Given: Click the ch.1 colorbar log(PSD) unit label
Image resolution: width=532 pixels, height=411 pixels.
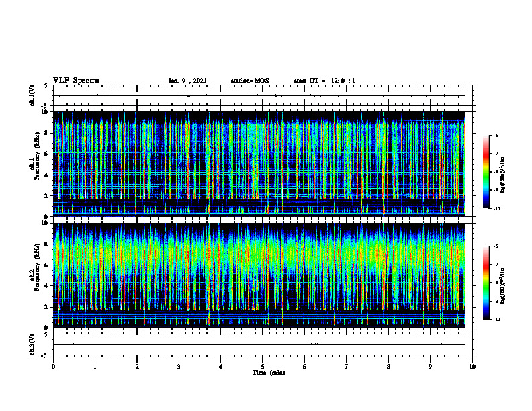Looking at the screenshot, I should pos(504,175).
